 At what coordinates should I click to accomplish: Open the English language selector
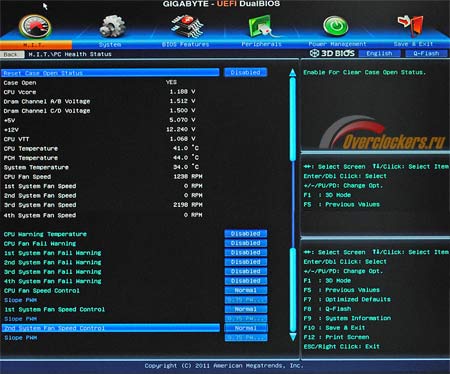point(379,53)
